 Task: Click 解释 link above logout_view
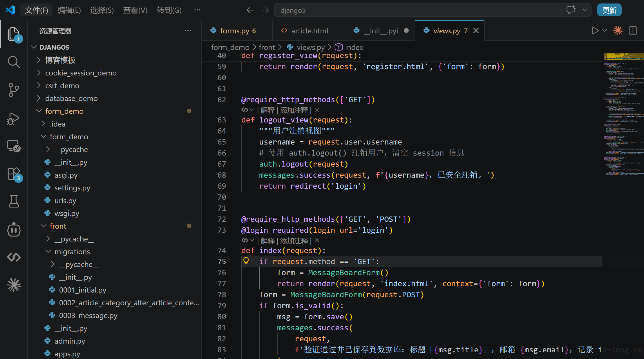pos(267,110)
